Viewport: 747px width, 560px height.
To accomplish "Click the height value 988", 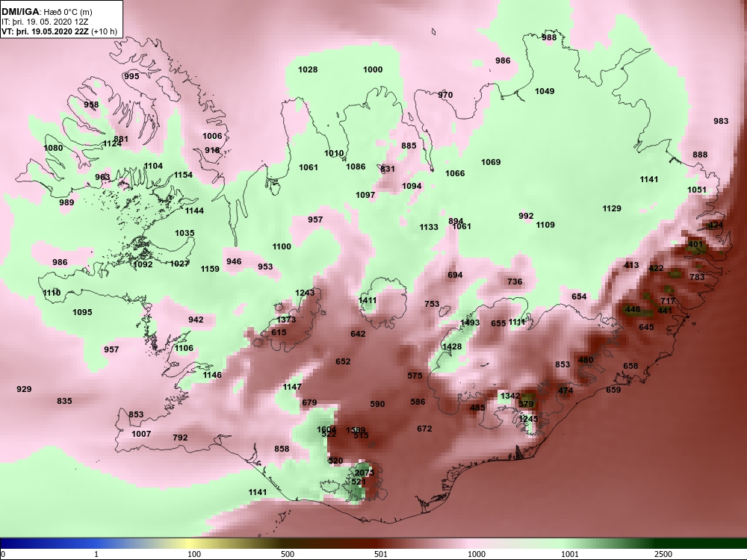I will 549,37.
